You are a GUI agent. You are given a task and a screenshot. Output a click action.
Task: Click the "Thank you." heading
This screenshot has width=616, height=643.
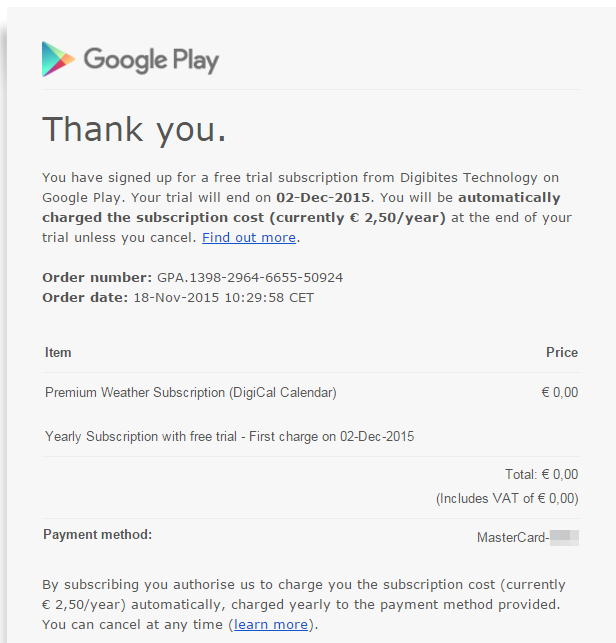[x=134, y=129]
